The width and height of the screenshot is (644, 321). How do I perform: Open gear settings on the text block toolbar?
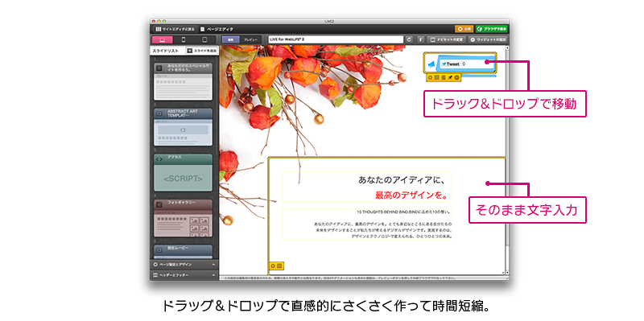(x=273, y=266)
